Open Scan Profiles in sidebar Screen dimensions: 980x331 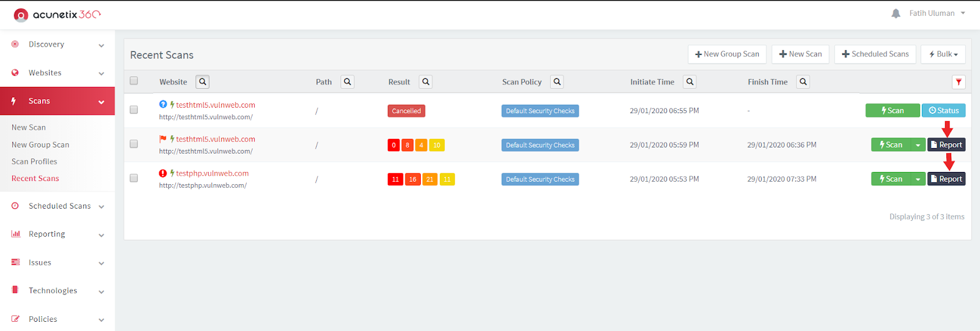point(34,162)
